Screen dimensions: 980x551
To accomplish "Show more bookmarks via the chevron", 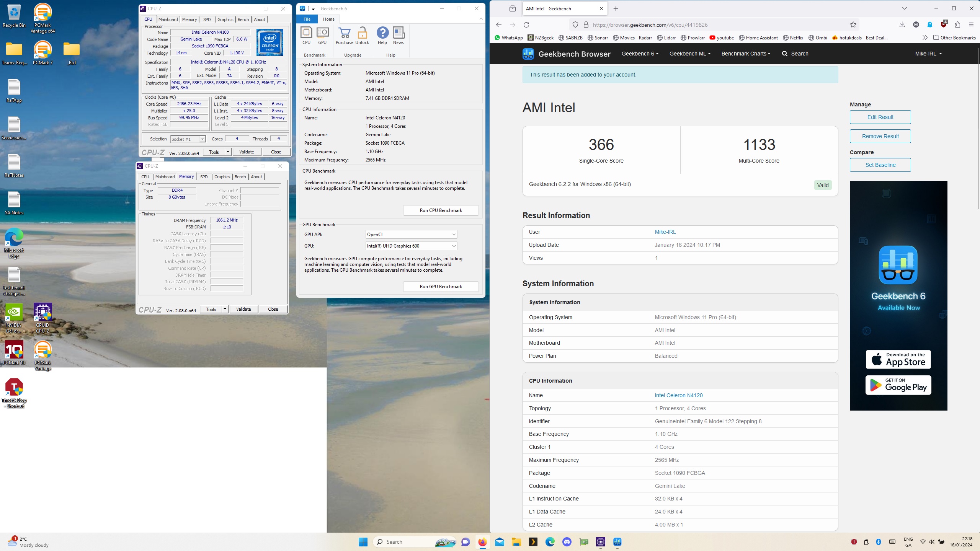I will 925,37.
